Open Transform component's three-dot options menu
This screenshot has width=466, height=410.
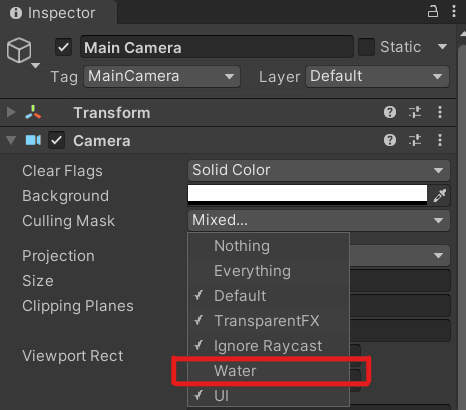pos(440,112)
